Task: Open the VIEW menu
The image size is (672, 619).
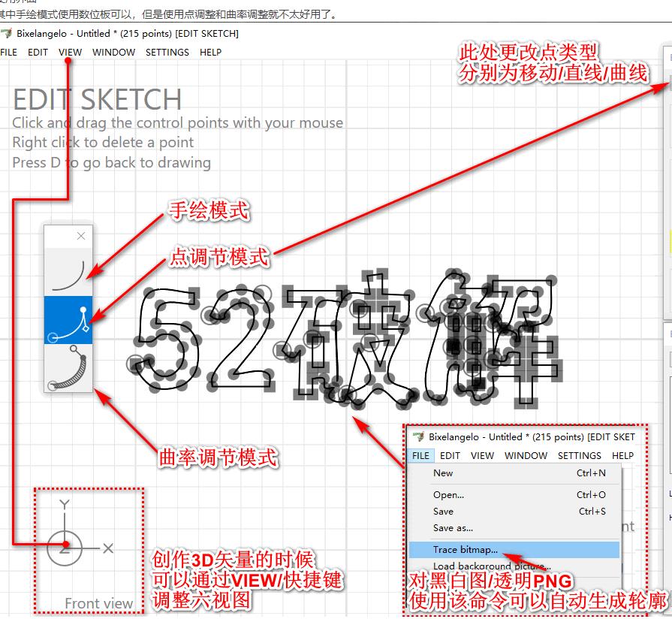Action: click(x=70, y=53)
